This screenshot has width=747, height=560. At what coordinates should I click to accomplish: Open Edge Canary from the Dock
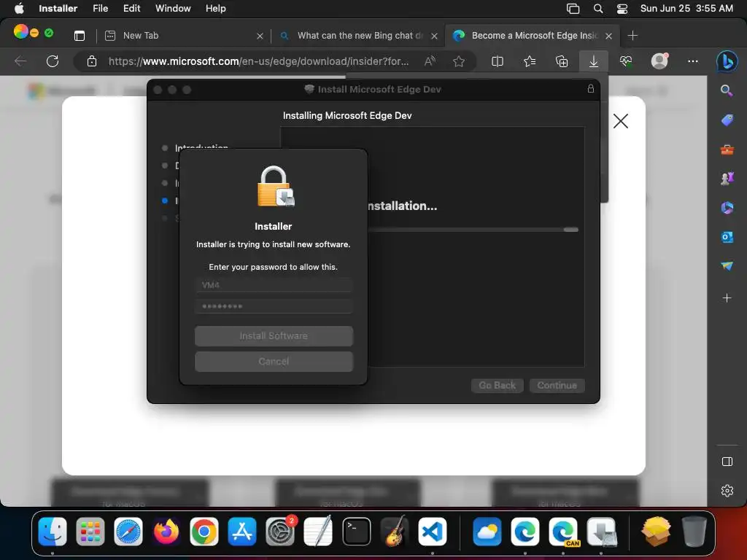click(563, 531)
